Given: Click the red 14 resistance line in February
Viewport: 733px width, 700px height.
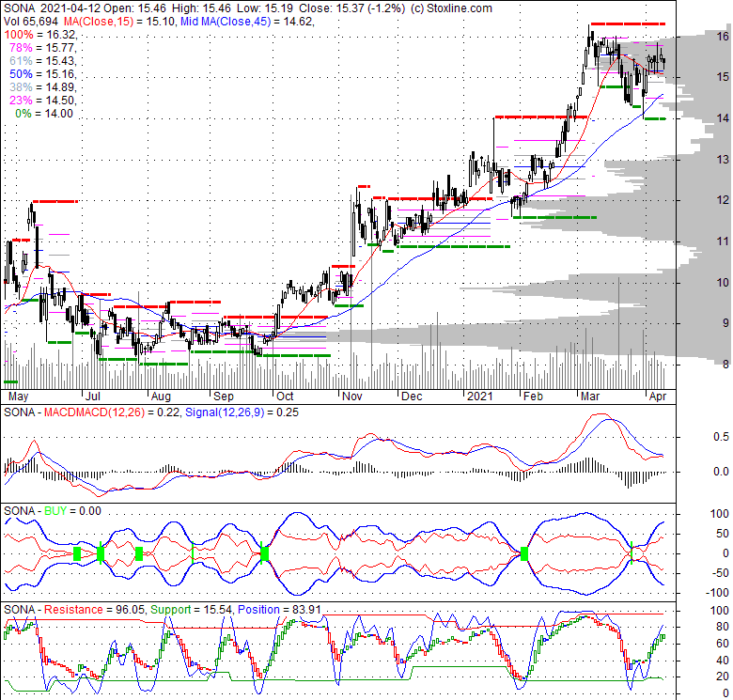Looking at the screenshot, I should pyautogui.click(x=541, y=117).
